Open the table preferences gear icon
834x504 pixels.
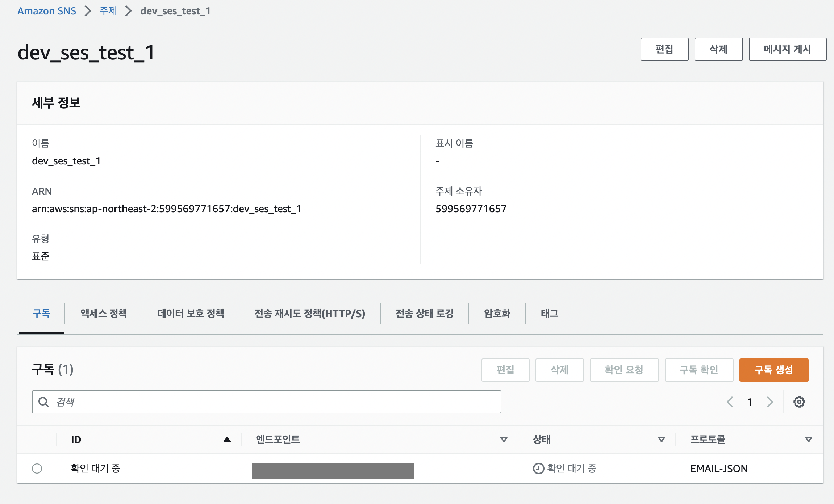(x=799, y=402)
